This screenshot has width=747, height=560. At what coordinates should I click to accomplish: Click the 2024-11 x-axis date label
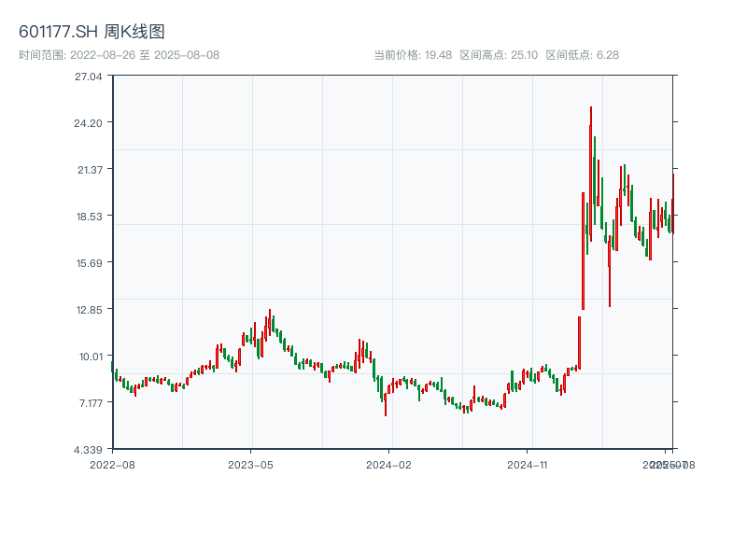(x=528, y=464)
